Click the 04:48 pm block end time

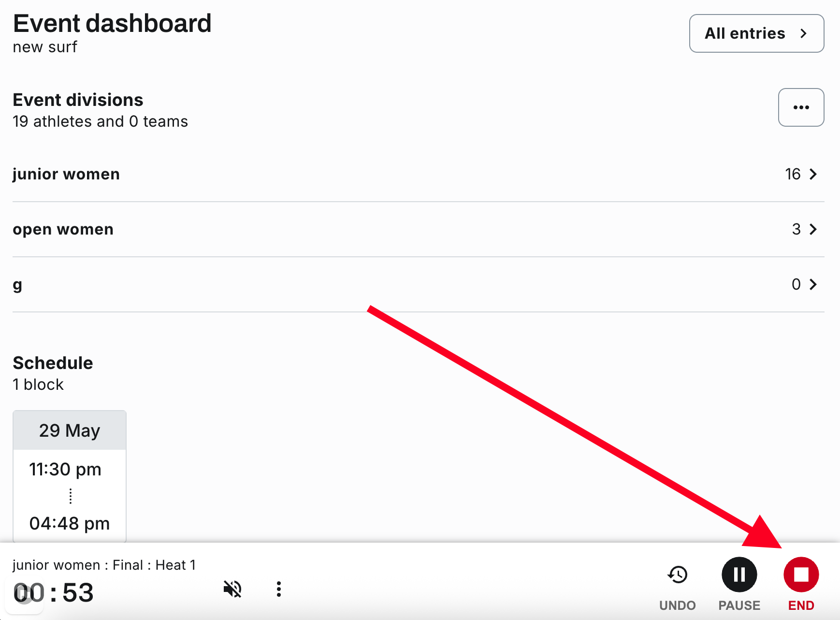(x=70, y=523)
